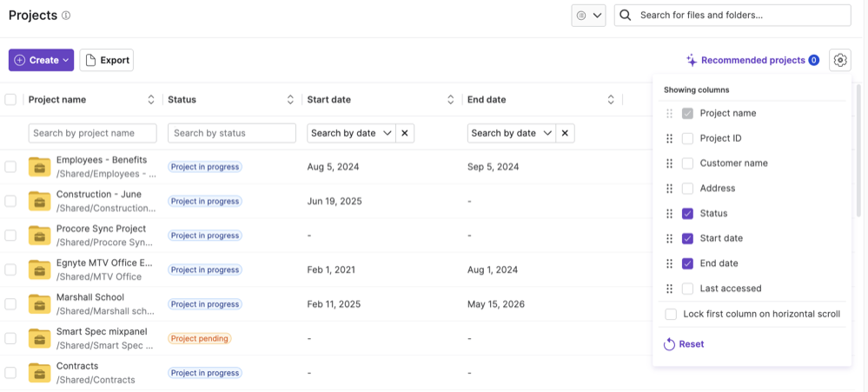Uncheck the Status column checkbox
The image size is (868, 392).
[687, 213]
